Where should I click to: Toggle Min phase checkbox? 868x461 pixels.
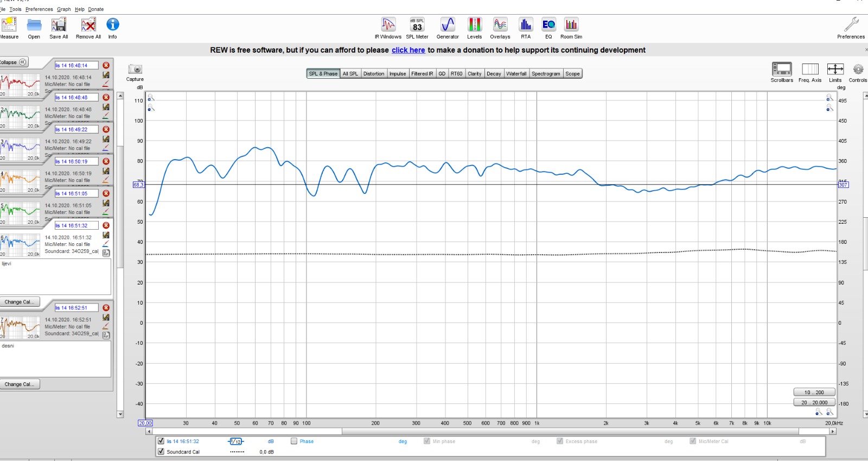pos(427,441)
